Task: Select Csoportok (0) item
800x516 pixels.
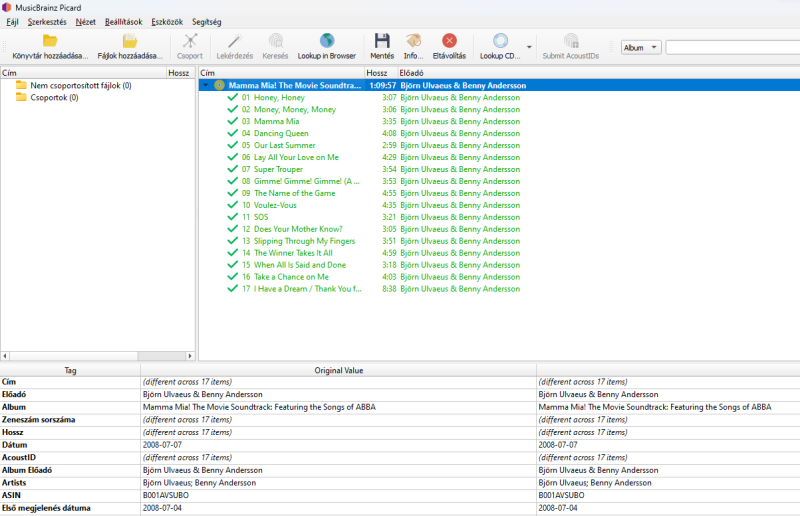Action: 54,97
